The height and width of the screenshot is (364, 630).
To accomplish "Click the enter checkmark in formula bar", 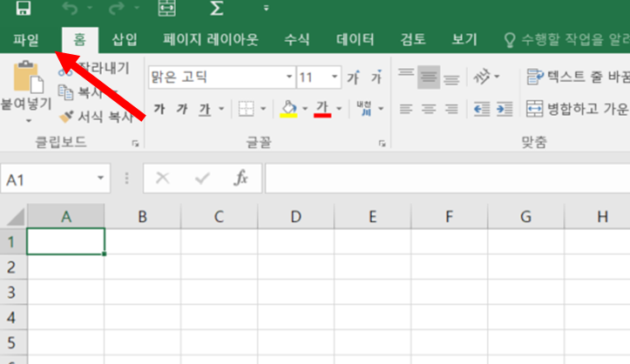I will (x=202, y=178).
